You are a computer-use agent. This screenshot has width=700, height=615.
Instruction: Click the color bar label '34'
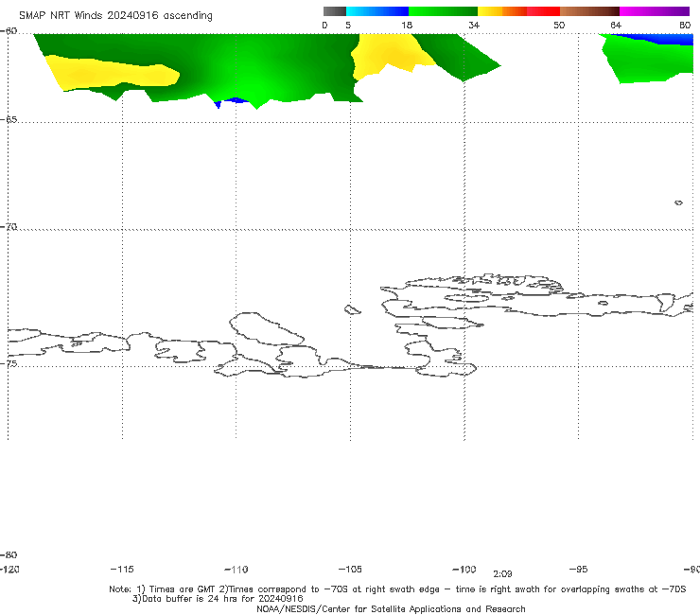click(x=474, y=25)
